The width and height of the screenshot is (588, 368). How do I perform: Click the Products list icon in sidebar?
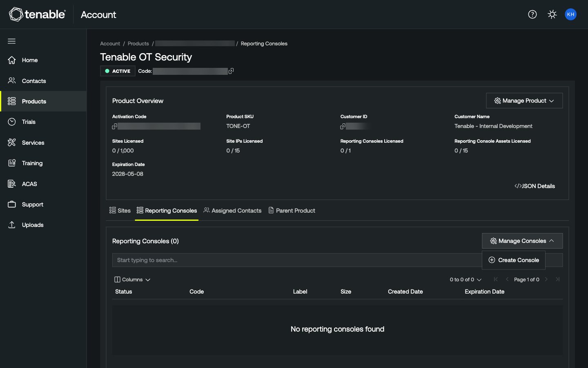click(x=12, y=101)
